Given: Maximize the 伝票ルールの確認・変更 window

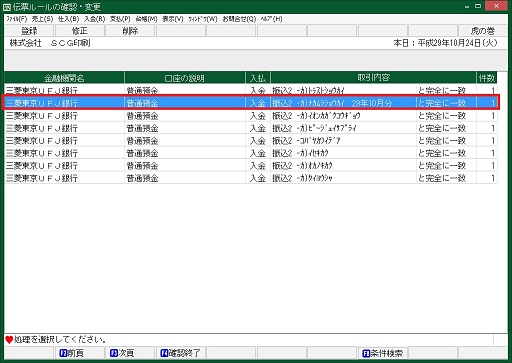Looking at the screenshot, I should [478, 6].
